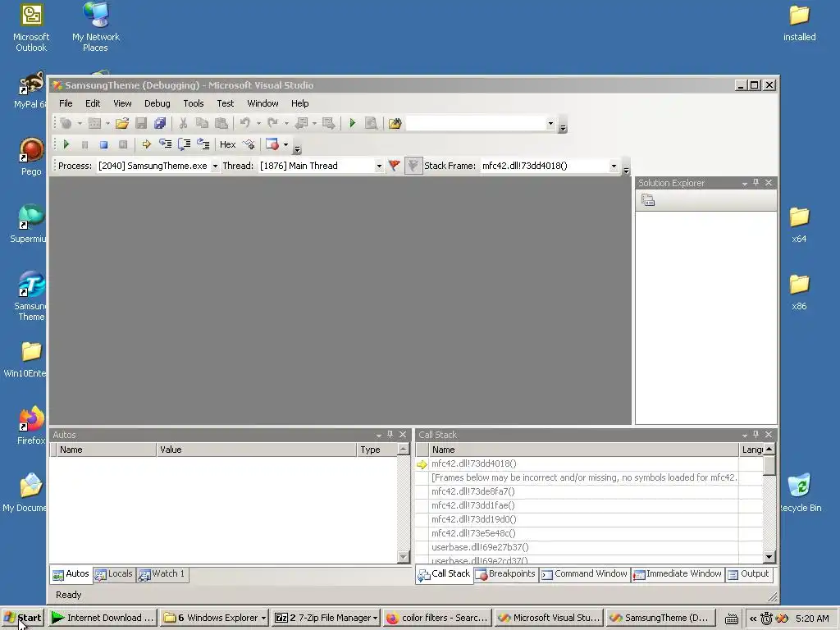Click the Continue play icon in Debug toolbar

[66, 144]
